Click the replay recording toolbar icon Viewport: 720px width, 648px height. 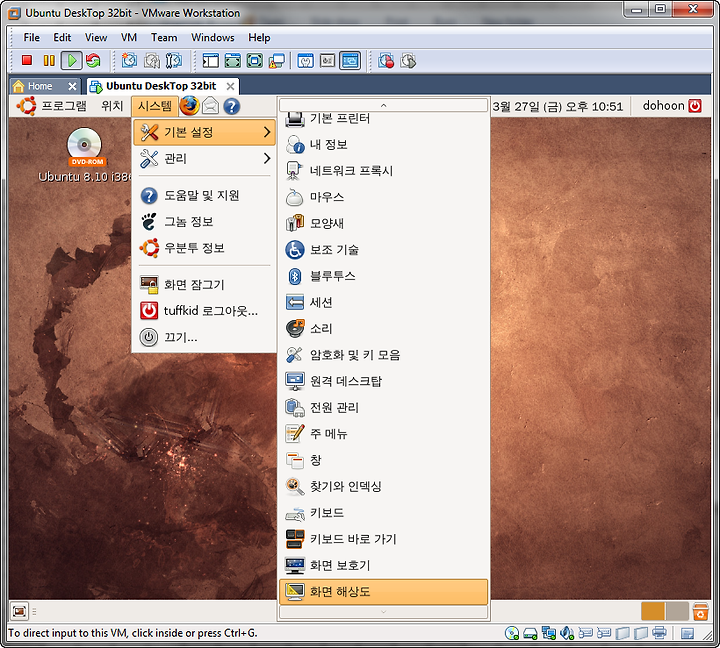click(408, 61)
